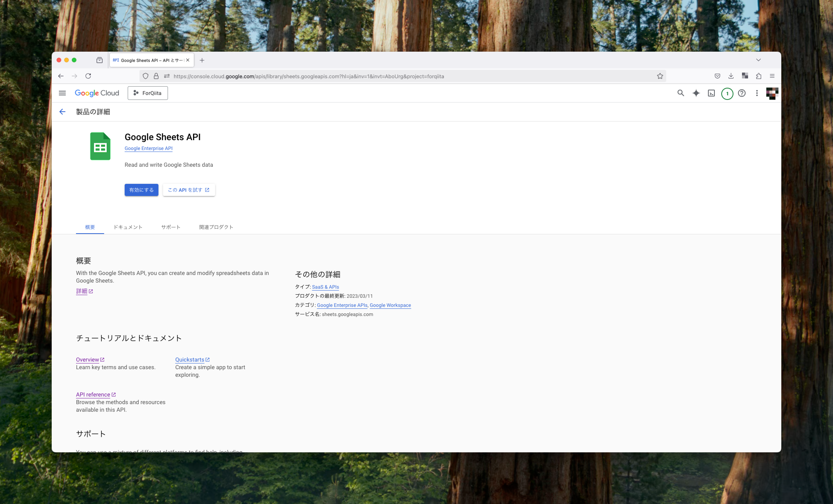Open the three-dot settings menu in console header
The height and width of the screenshot is (504, 833).
click(x=757, y=93)
